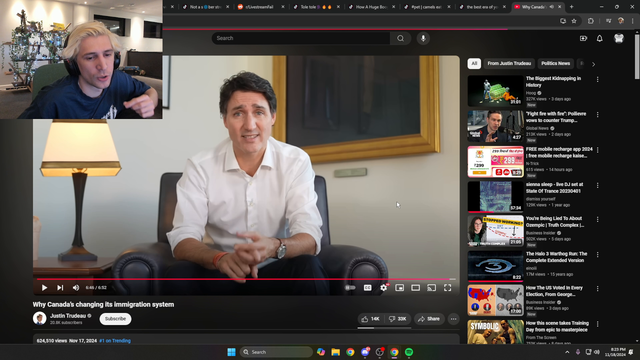
Task: Open How The US Voted video title
Action: point(554,291)
